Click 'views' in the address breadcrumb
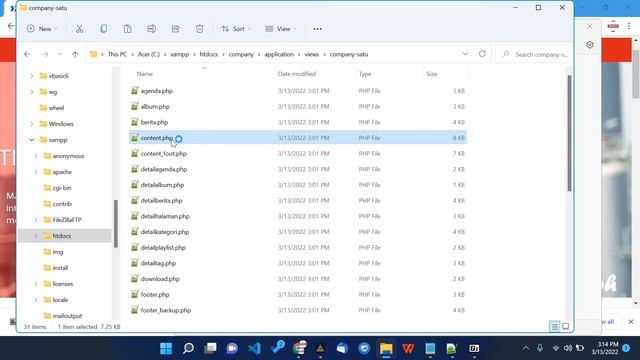 (311, 54)
